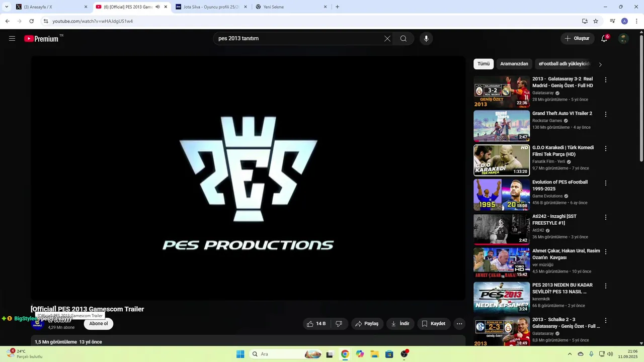Open the account avatar menu

623,39
